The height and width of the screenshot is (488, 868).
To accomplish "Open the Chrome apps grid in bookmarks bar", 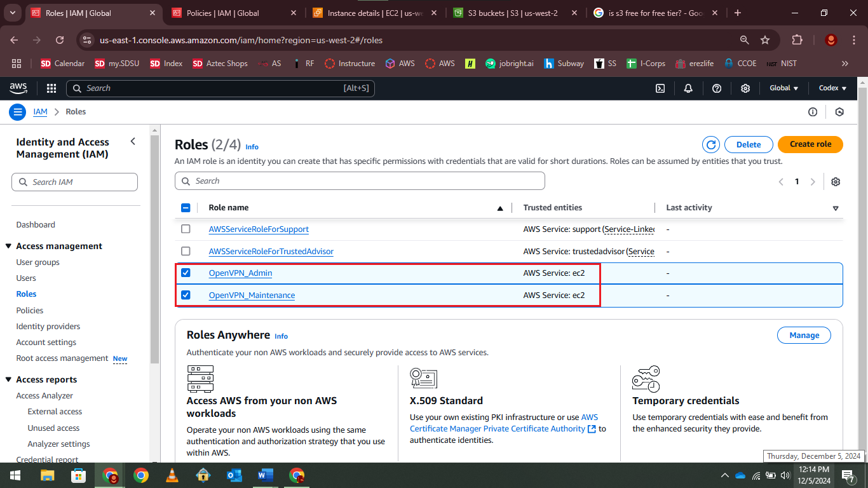I will click(x=17, y=64).
